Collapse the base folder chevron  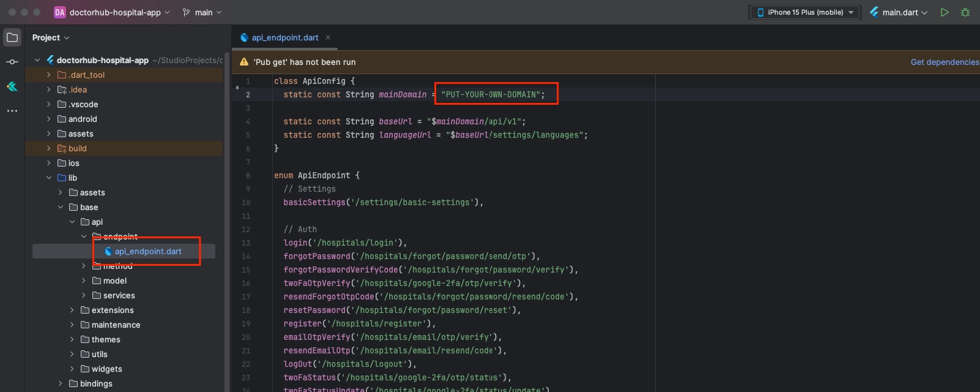pyautogui.click(x=61, y=207)
